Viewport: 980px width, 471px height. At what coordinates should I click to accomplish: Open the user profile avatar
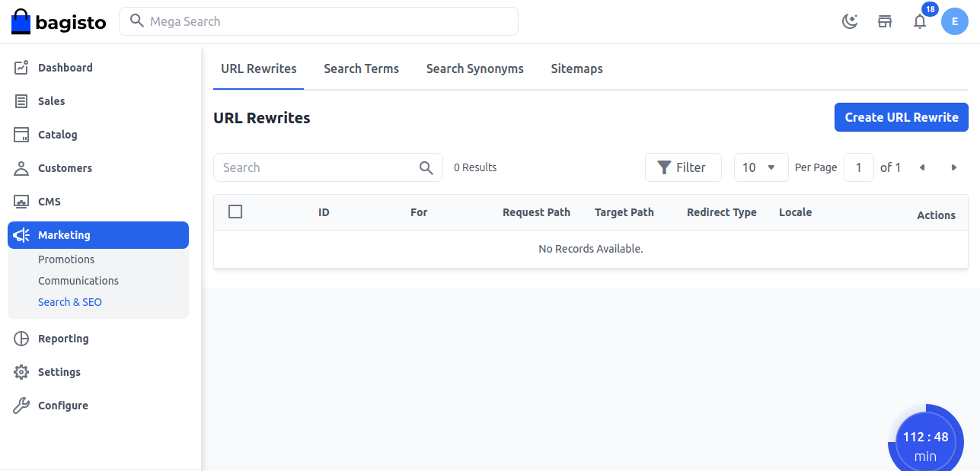pyautogui.click(x=955, y=21)
